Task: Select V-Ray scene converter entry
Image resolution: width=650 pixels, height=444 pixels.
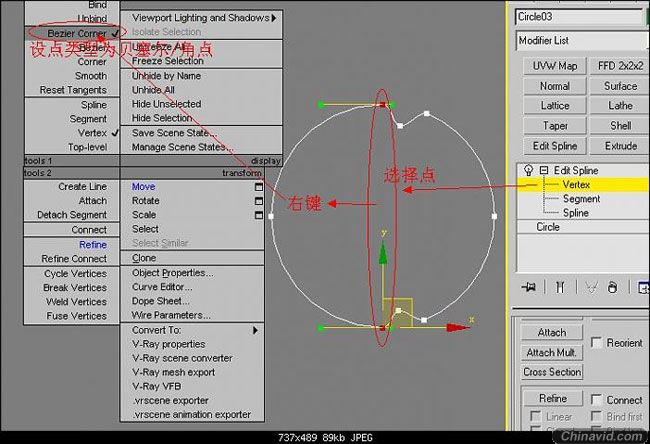Action: click(182, 358)
